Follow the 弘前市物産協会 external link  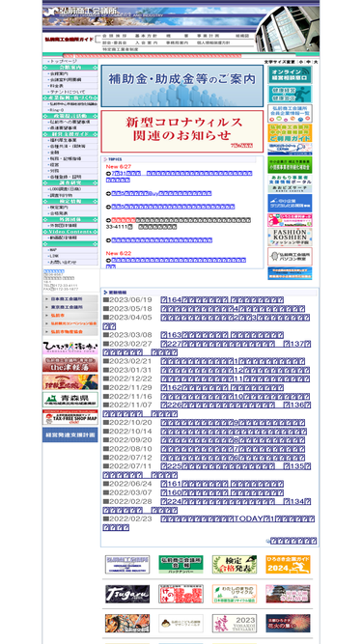click(70, 331)
